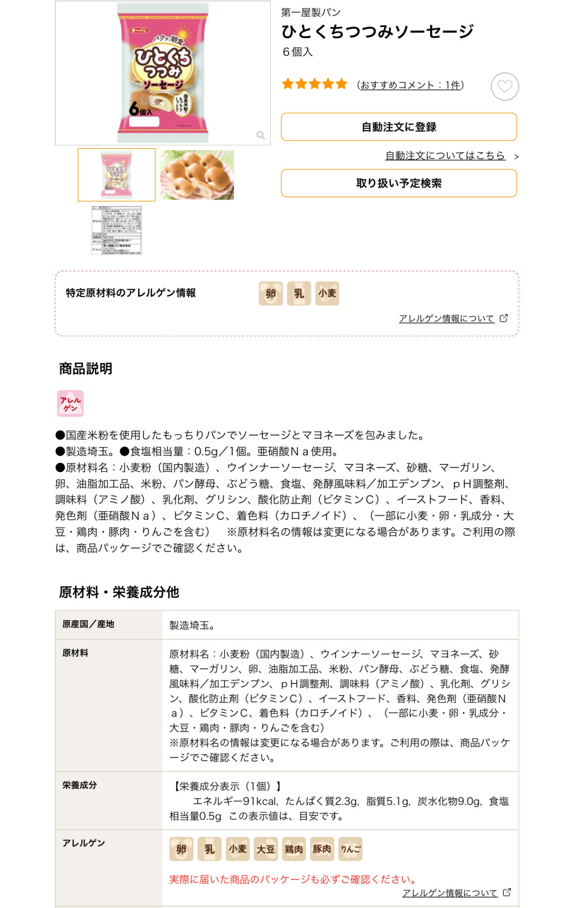Screen dimensions: 588x908
Task: Open upper アレルゲン情報について link
Action: 447,318
